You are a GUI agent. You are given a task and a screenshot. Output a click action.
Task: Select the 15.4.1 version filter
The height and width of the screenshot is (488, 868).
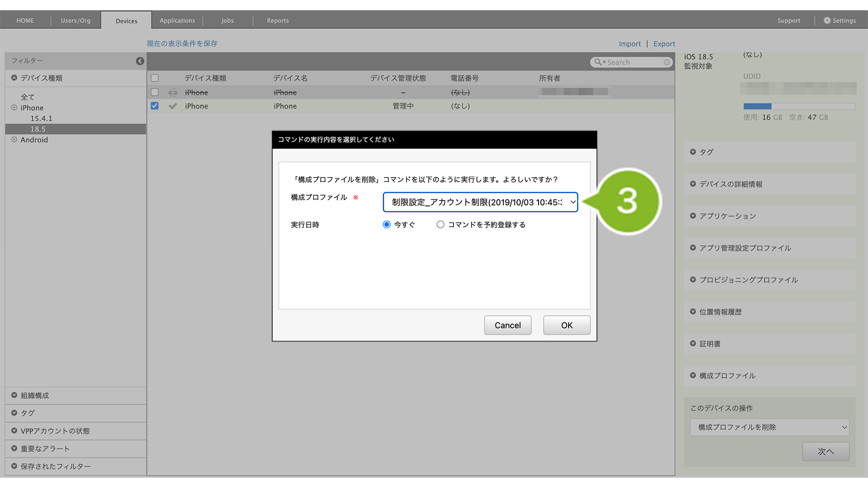point(41,119)
